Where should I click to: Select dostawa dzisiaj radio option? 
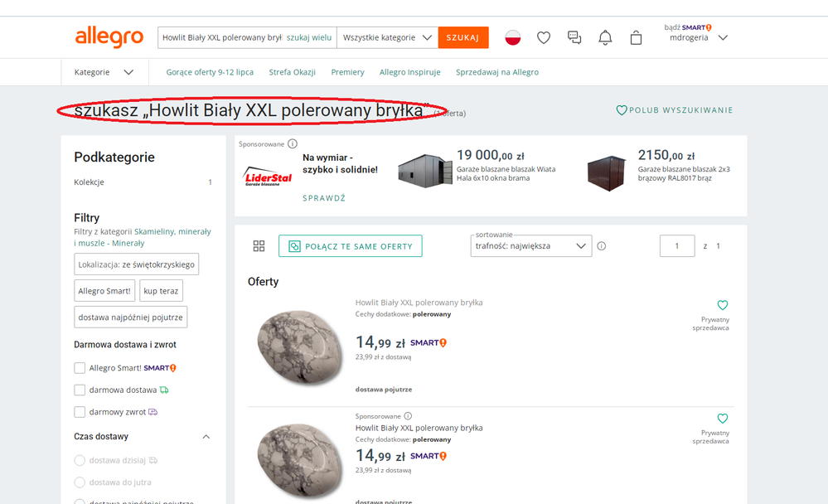tap(80, 460)
